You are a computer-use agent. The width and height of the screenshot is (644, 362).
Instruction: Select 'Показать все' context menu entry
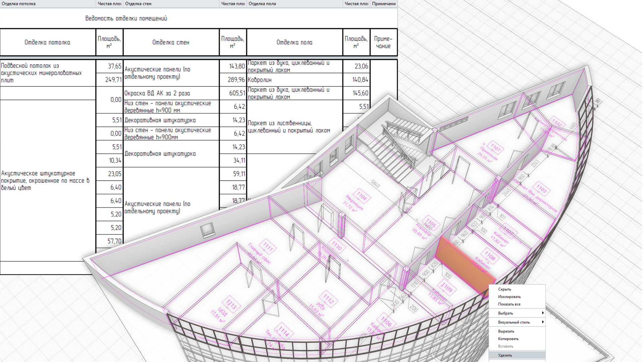pyautogui.click(x=509, y=304)
